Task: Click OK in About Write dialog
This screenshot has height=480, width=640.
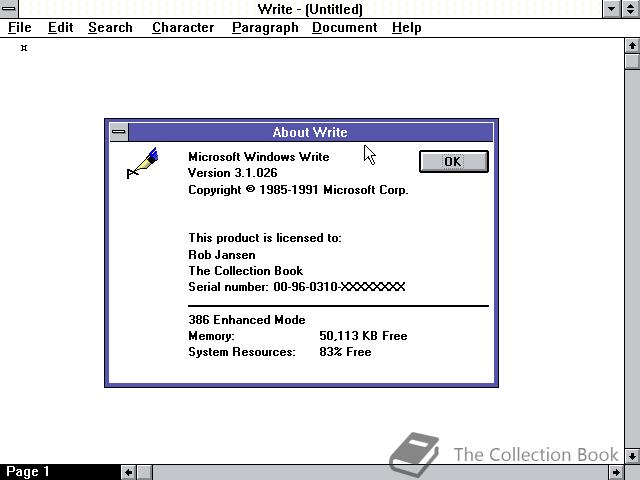Action: 453,161
